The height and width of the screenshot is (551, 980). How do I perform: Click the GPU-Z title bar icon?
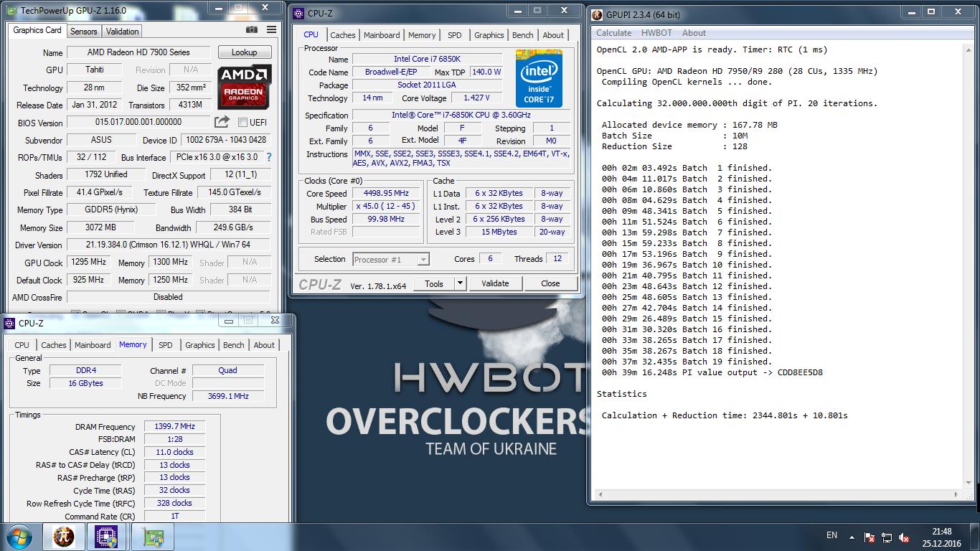click(12, 11)
